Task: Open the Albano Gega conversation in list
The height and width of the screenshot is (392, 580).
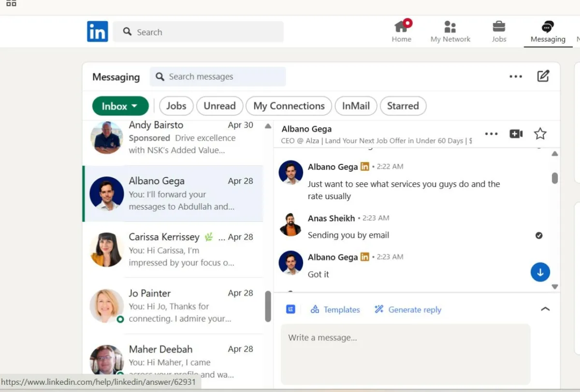Action: point(173,193)
